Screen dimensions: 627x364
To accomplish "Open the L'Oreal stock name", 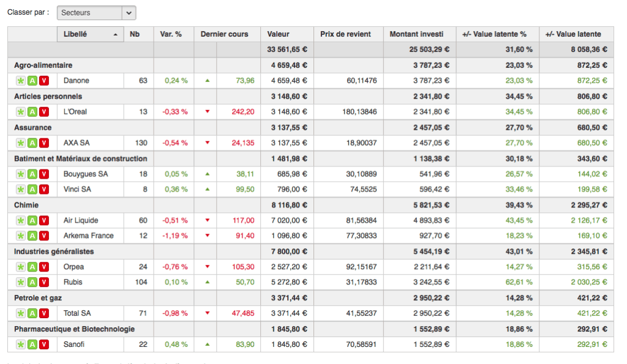I will click(75, 112).
